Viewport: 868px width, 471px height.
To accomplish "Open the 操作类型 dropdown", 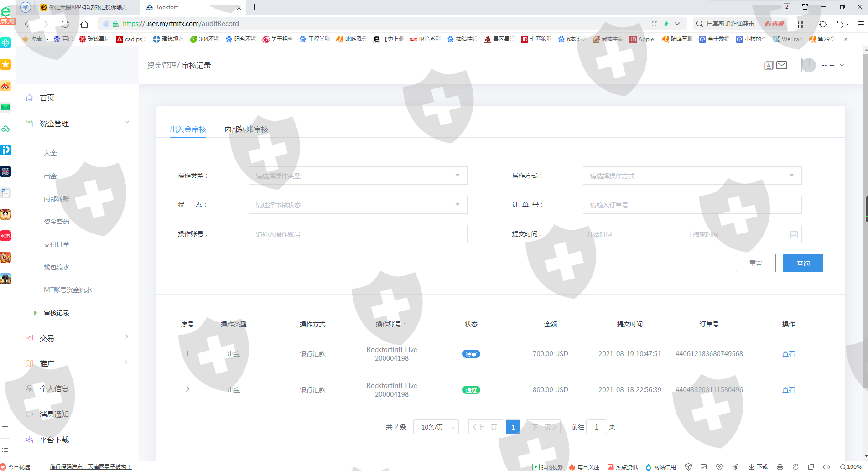I will (358, 176).
